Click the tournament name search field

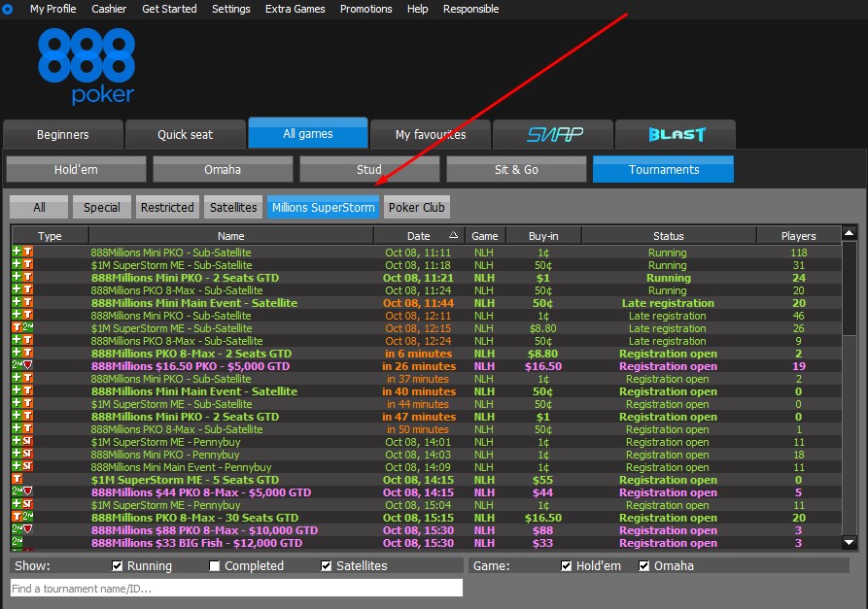(233, 587)
